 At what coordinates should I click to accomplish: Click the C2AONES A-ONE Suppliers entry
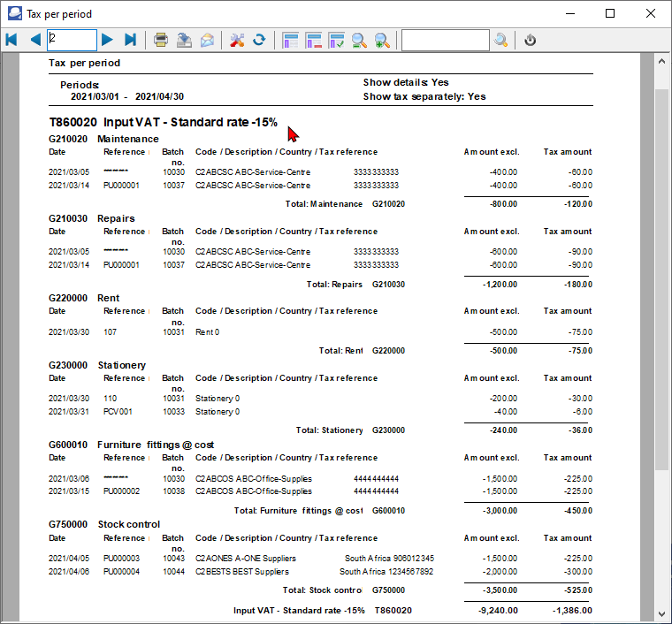246,559
